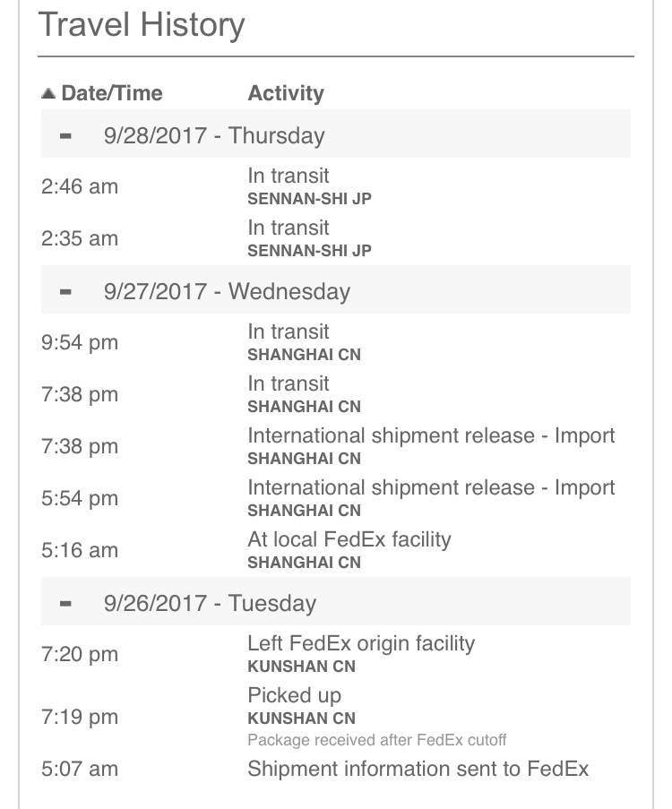Screen dimensions: 672x809
Task: Click the 7:38 pm International shipment release entry
Action: click(336, 446)
